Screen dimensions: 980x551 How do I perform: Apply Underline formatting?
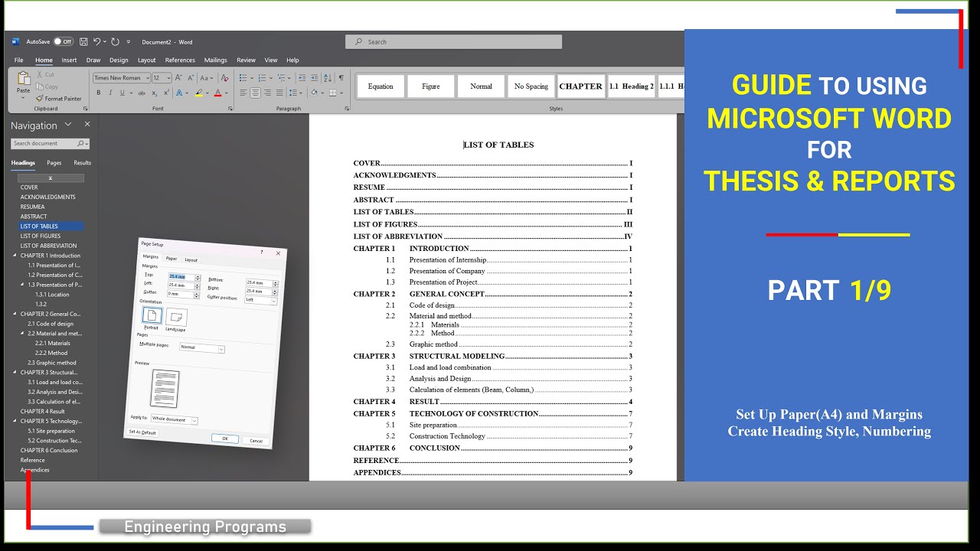(122, 93)
